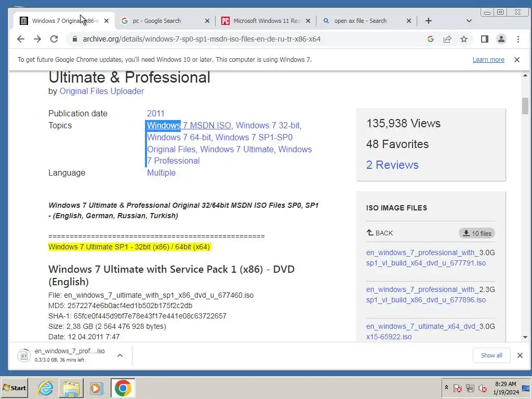
Task: Bookmark this page with the star icon
Action: (464, 39)
